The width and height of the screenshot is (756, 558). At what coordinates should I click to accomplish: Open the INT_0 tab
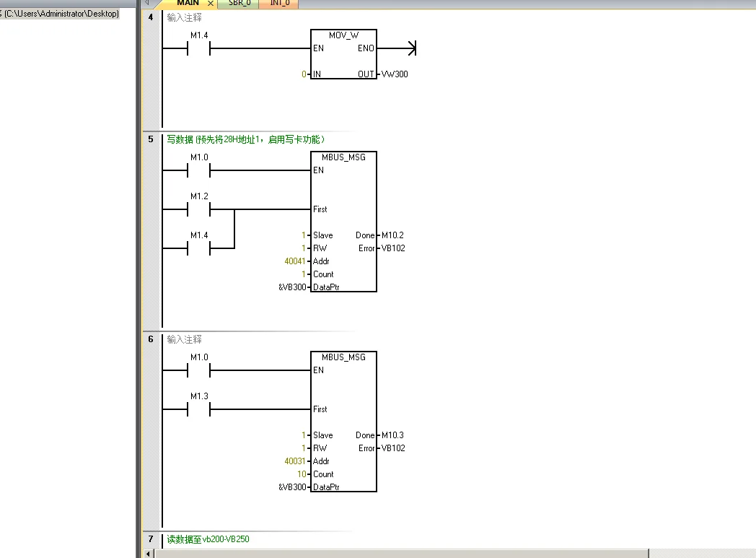point(280,4)
